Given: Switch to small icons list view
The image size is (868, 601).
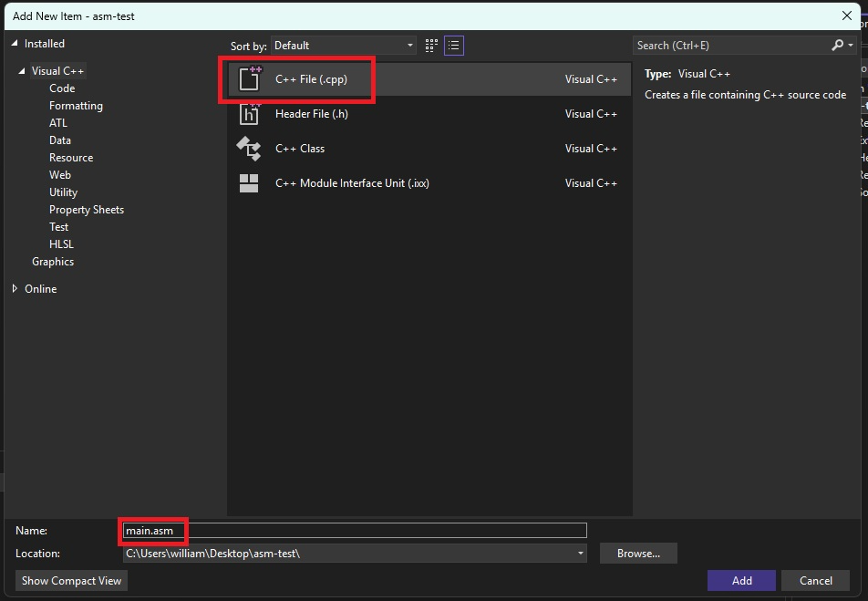Looking at the screenshot, I should [454, 46].
